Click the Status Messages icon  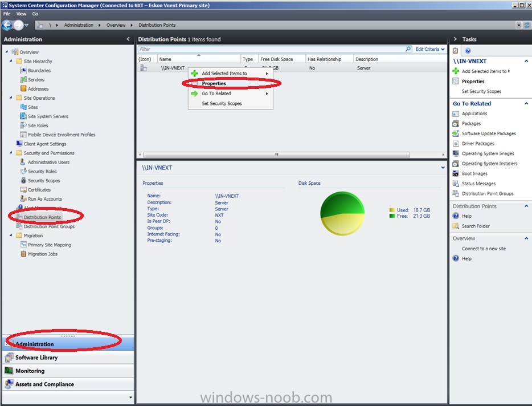[x=456, y=184]
